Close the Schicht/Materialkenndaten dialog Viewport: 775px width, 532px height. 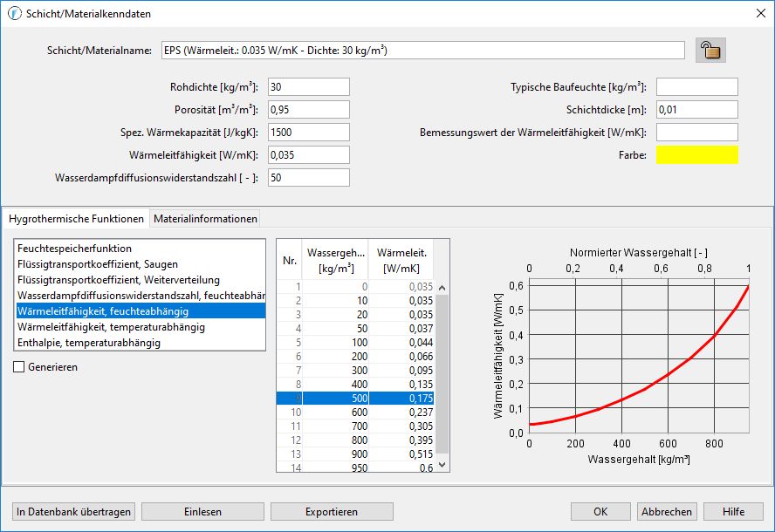[x=756, y=12]
